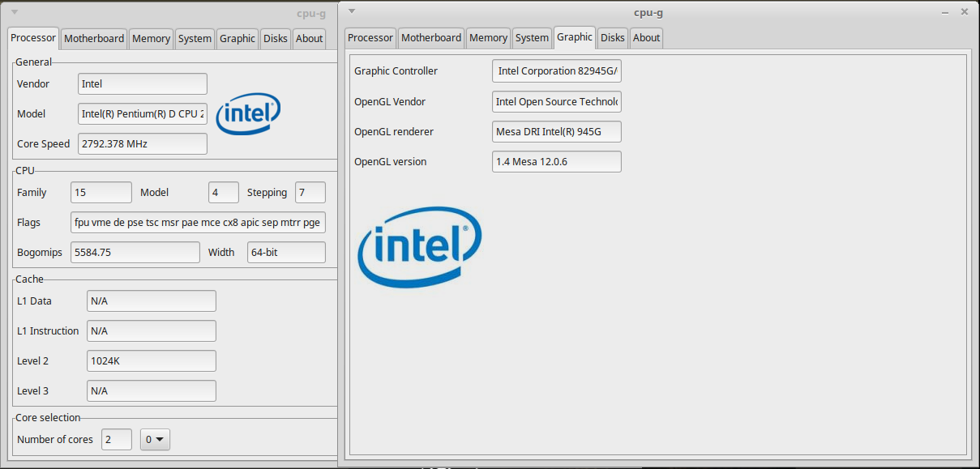Click the Bogomips label
The width and height of the screenshot is (980, 469).
40,253
